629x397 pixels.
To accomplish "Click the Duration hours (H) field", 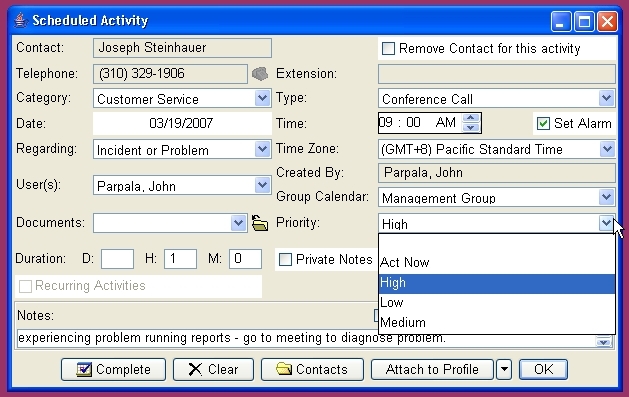I will (180, 259).
